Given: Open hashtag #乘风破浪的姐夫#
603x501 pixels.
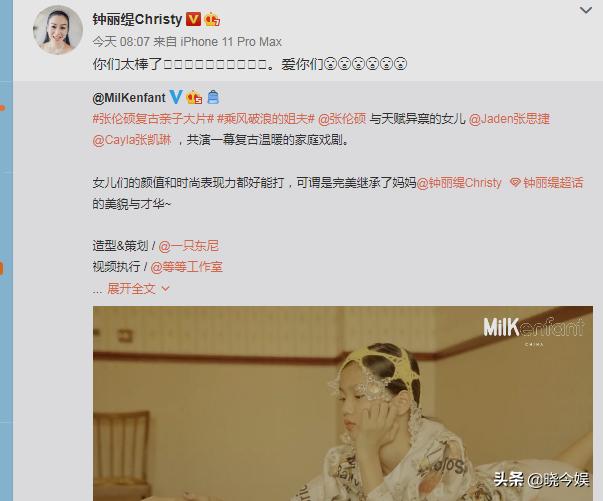Looking at the screenshot, I should [266, 119].
